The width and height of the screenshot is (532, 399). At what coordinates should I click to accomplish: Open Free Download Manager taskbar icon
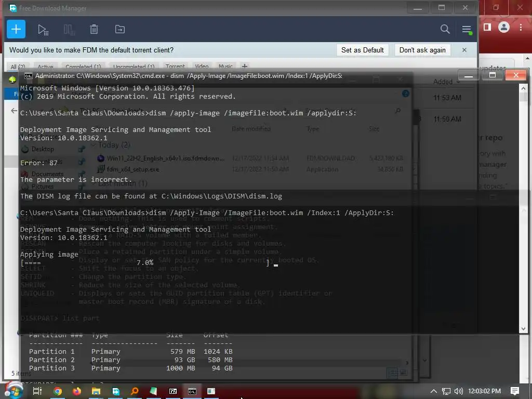click(x=115, y=391)
